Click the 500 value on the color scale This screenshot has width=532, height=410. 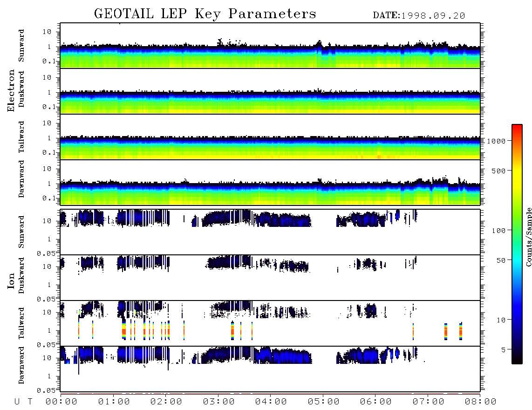(x=499, y=171)
